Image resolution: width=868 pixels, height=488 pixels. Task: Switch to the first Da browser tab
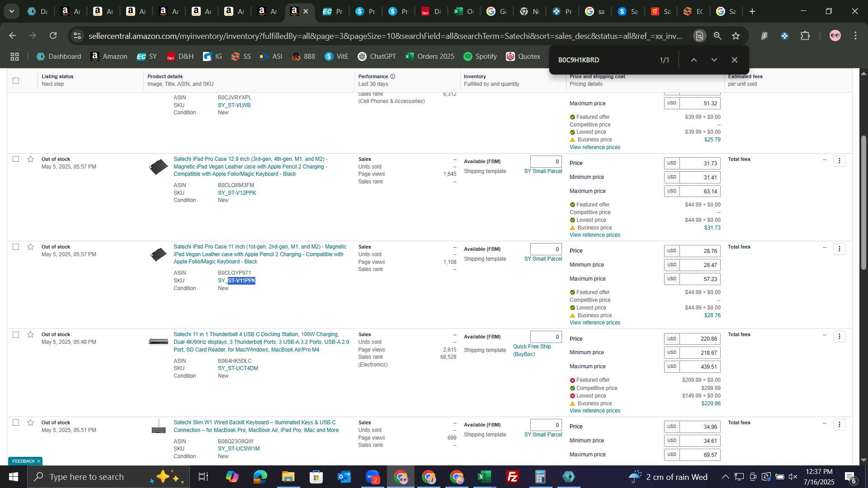[x=38, y=12]
